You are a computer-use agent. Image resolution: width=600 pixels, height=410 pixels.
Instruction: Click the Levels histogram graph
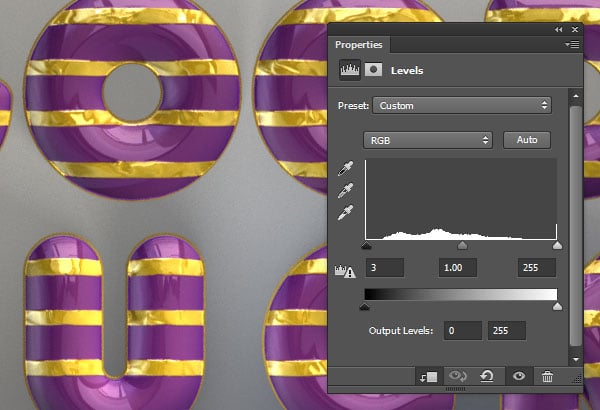(461, 199)
